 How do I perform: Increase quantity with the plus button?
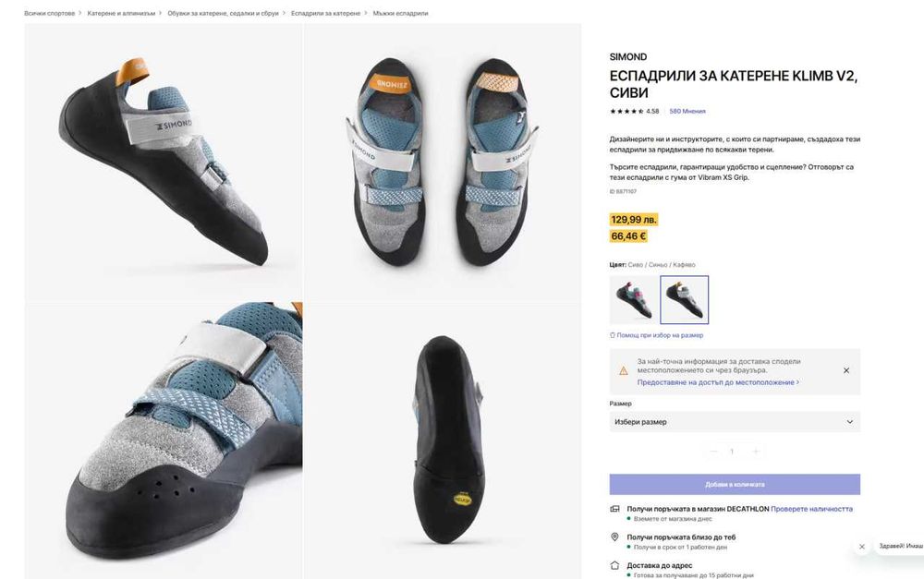[756, 452]
